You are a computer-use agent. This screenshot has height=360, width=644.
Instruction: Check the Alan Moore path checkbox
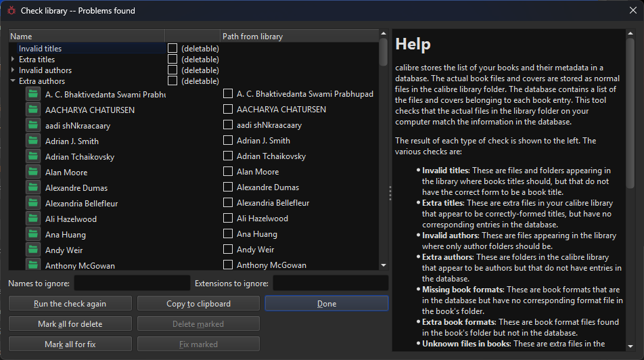pyautogui.click(x=228, y=171)
